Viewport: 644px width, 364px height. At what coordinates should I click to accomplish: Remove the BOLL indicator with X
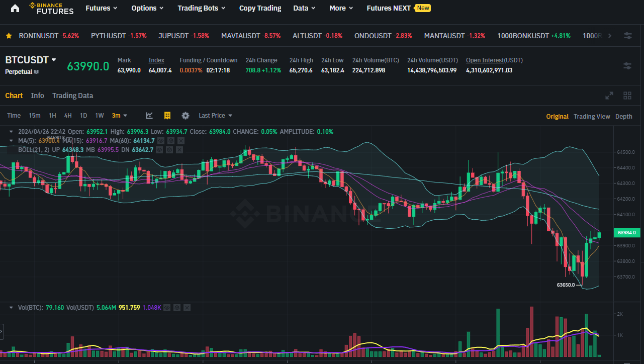pyautogui.click(x=179, y=150)
